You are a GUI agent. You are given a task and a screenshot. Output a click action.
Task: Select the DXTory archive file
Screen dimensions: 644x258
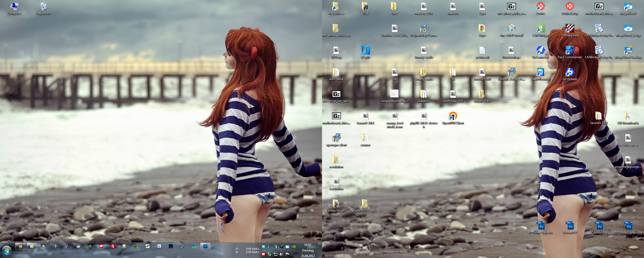(336, 52)
